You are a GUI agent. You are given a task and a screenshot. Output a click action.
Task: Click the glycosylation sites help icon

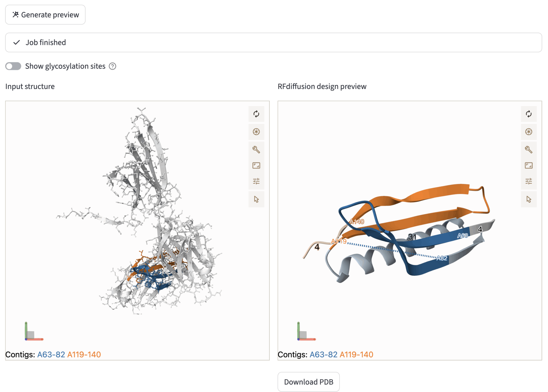pyautogui.click(x=112, y=66)
